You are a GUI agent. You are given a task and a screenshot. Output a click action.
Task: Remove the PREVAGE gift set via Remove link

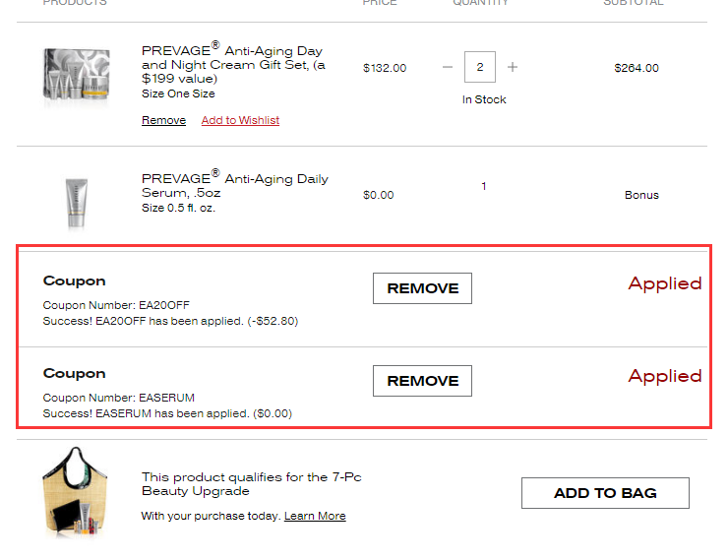tap(163, 120)
